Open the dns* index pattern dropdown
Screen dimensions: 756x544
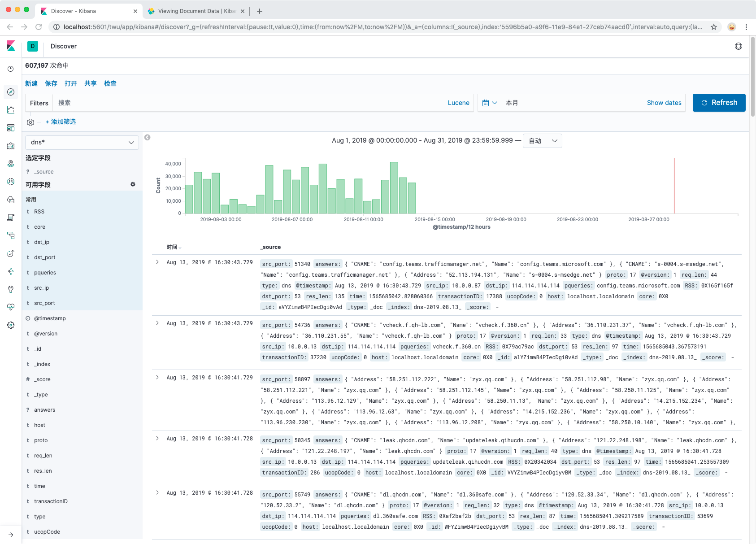[82, 142]
